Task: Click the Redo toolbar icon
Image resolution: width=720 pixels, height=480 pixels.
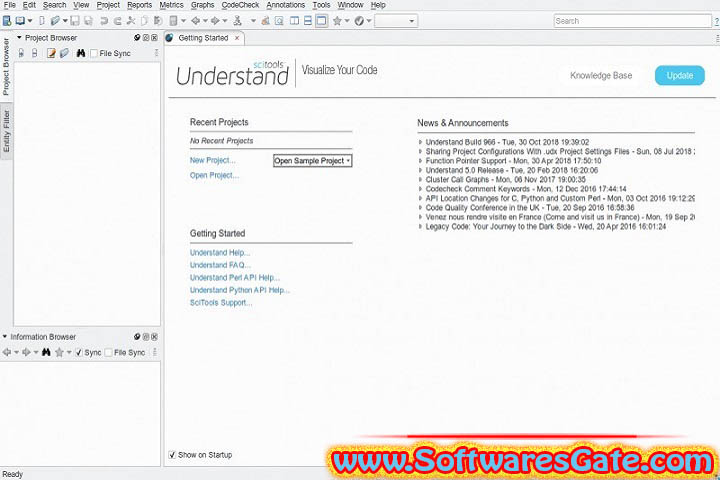Action: tap(118, 21)
